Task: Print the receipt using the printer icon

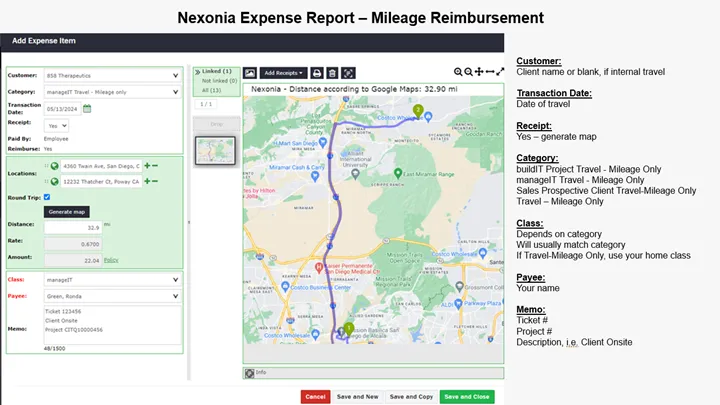Action: (317, 73)
